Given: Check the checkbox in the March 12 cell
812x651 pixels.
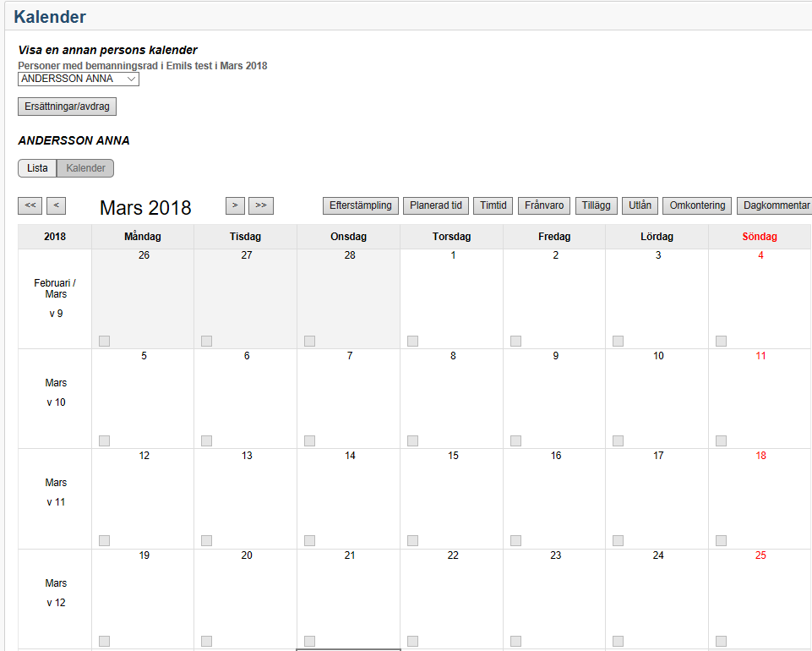Looking at the screenshot, I should pos(104,540).
